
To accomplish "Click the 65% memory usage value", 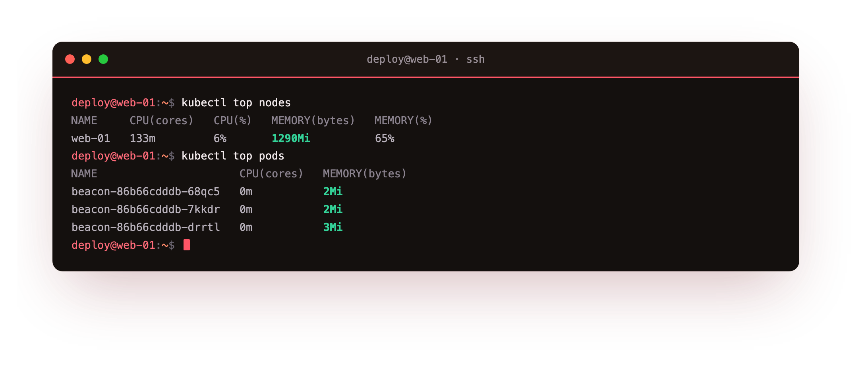I will (x=385, y=138).
